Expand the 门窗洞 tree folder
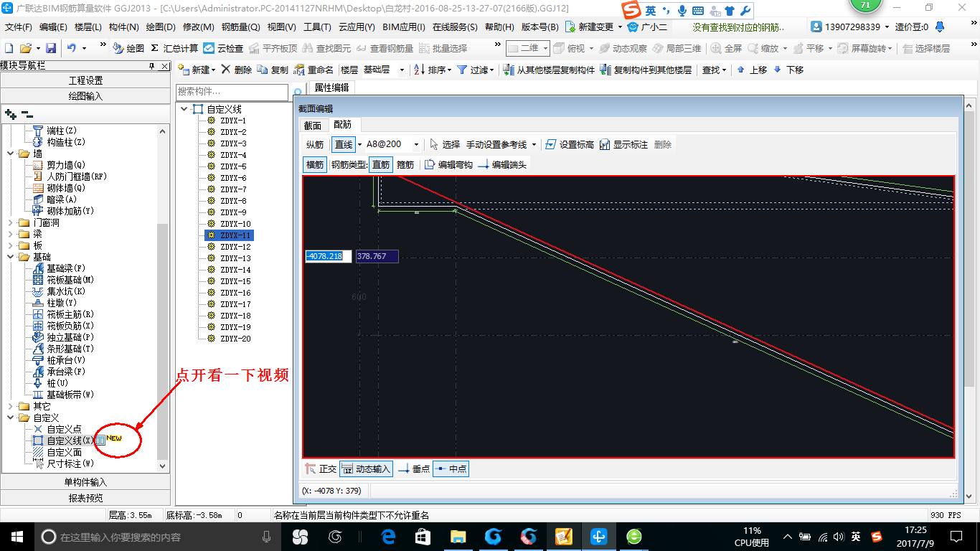This screenshot has width=980, height=551. pos(10,222)
